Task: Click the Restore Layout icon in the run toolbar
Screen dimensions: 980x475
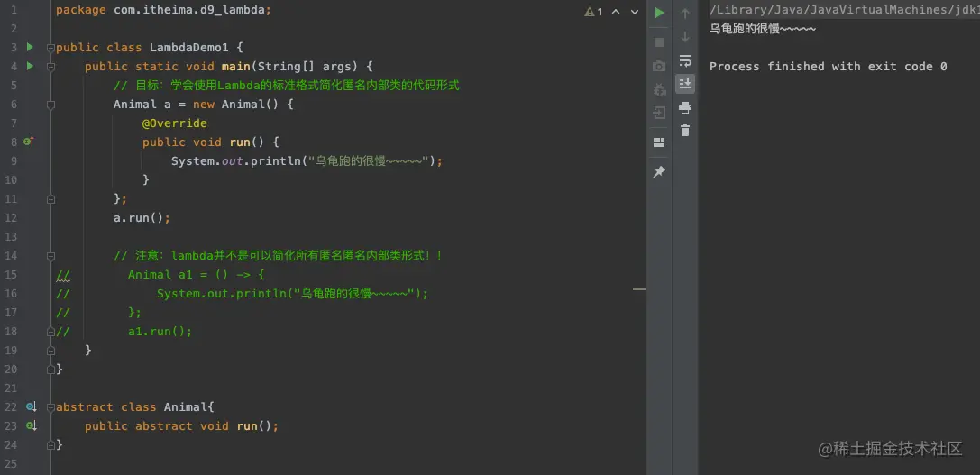Action: point(659,142)
